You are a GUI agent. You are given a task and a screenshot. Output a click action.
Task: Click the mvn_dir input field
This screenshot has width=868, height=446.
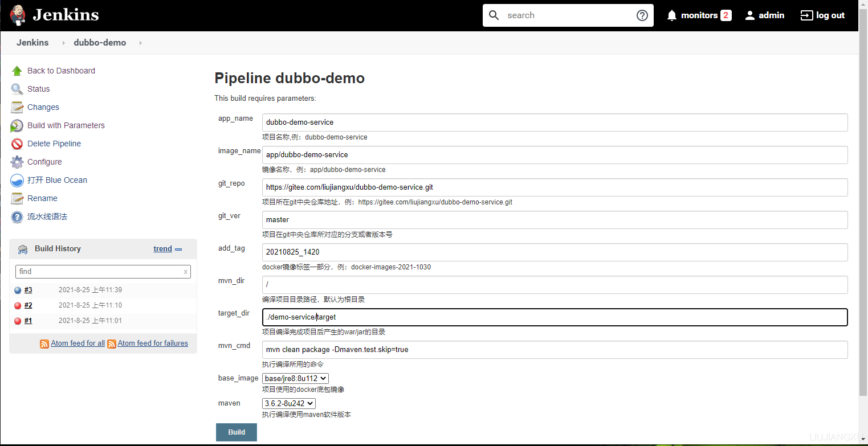pos(555,285)
